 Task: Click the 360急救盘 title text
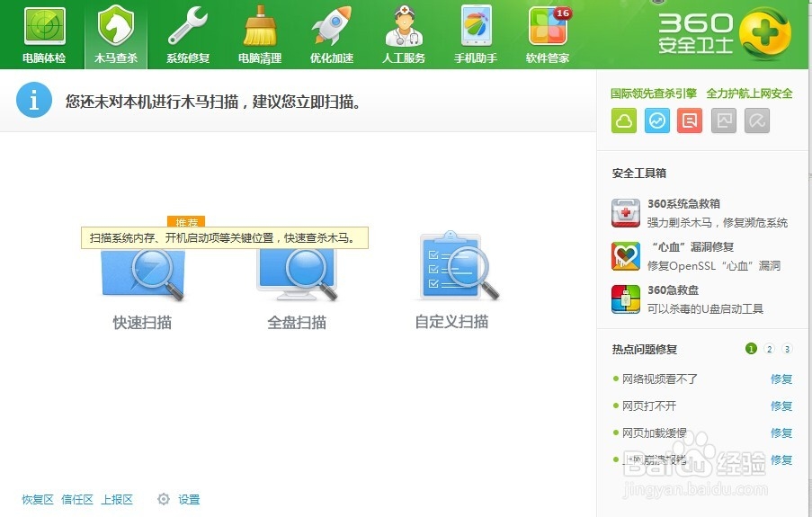(x=674, y=290)
